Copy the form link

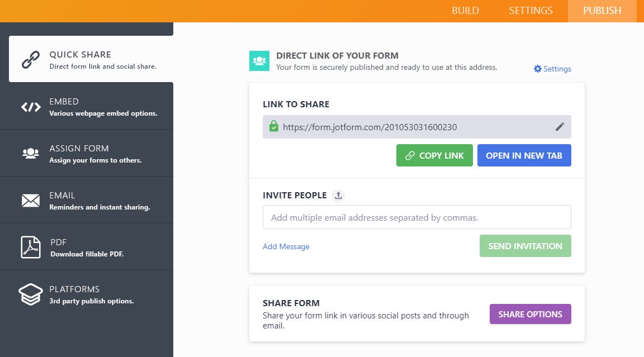pyautogui.click(x=434, y=155)
